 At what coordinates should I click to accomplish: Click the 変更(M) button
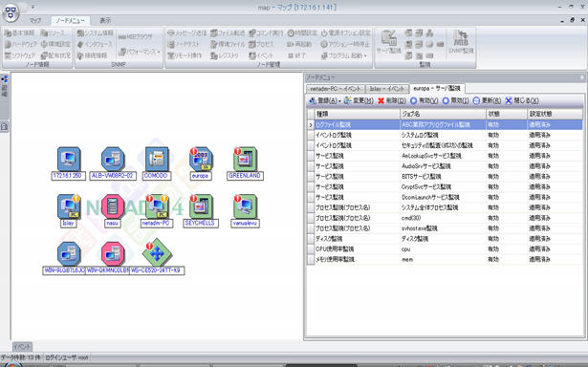(359, 101)
